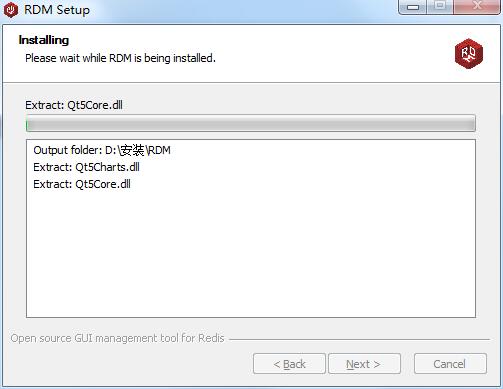Click the RDM icon in title bar
This screenshot has height=389, width=503.
(x=11, y=10)
